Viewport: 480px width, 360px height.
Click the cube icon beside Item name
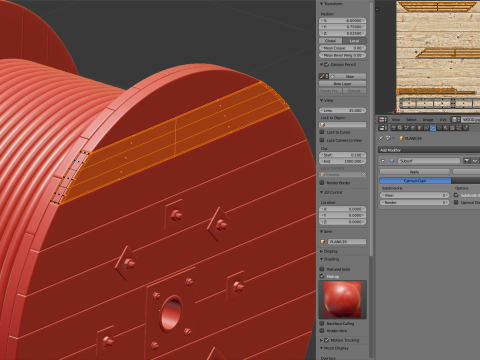coord(323,241)
